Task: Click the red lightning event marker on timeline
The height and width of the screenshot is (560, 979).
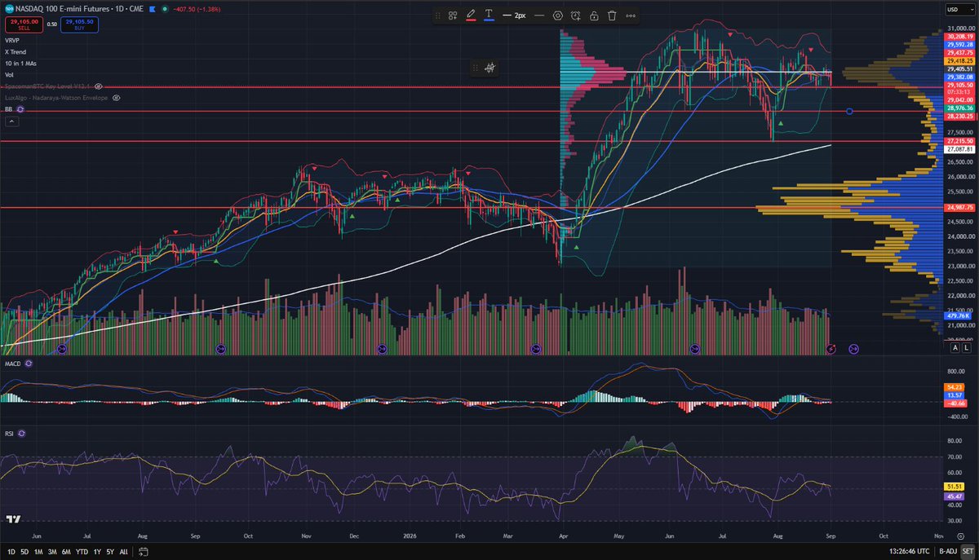Action: [x=831, y=349]
